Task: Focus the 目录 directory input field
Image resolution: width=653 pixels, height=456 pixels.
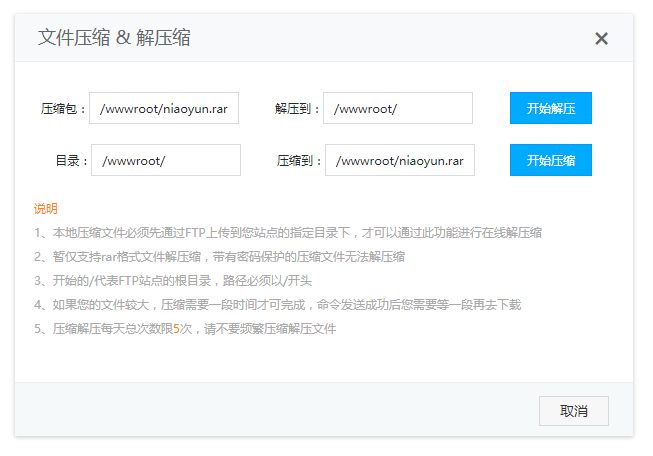Action: click(166, 160)
